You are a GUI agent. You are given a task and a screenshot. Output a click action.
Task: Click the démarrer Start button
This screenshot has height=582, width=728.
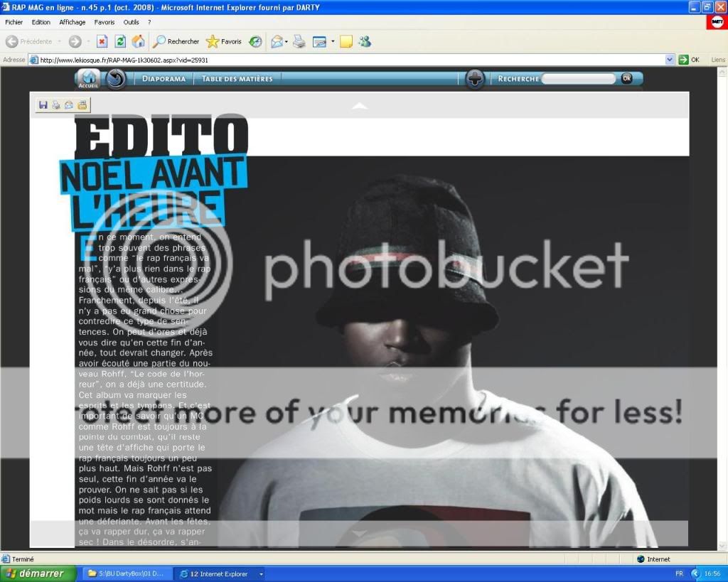tap(38, 573)
